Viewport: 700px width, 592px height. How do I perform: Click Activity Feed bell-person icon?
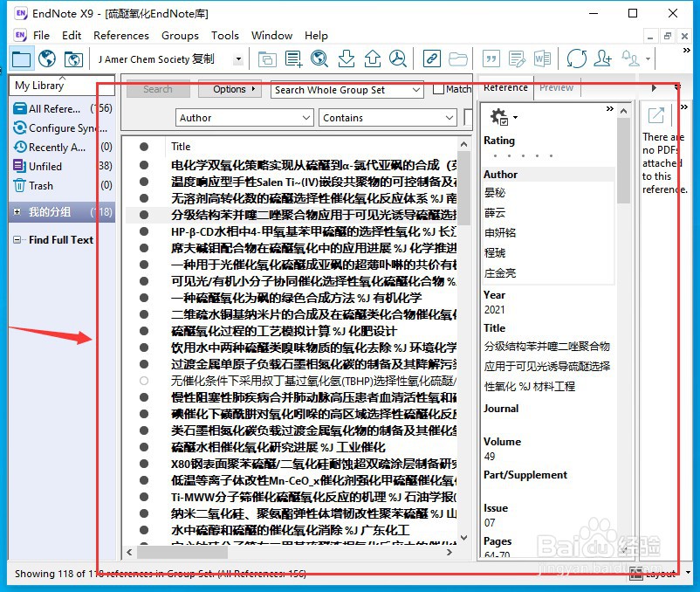631,59
